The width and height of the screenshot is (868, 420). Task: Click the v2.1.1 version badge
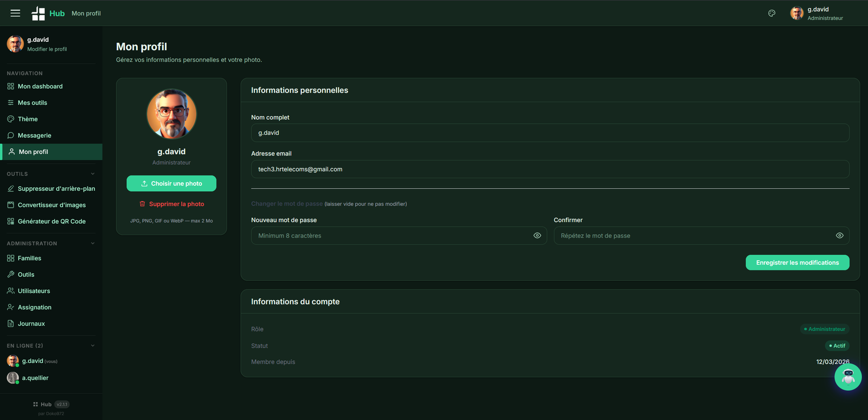pyautogui.click(x=62, y=404)
